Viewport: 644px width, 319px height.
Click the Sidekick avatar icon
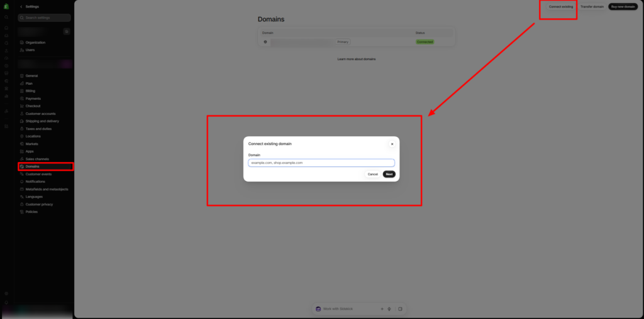tap(318, 309)
